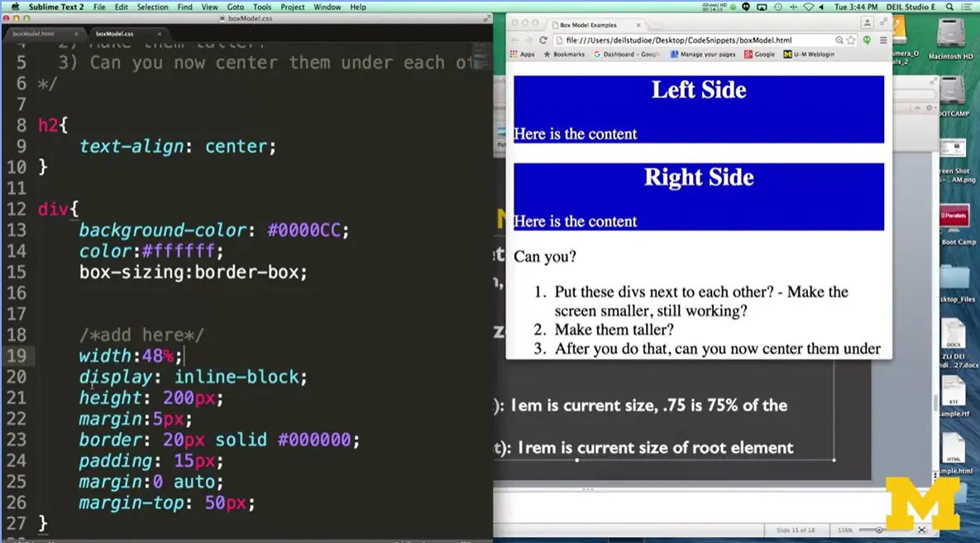Screen dimensions: 980x543
Task: Switch to the boxModel.css tab in Sublime
Action: (113, 34)
